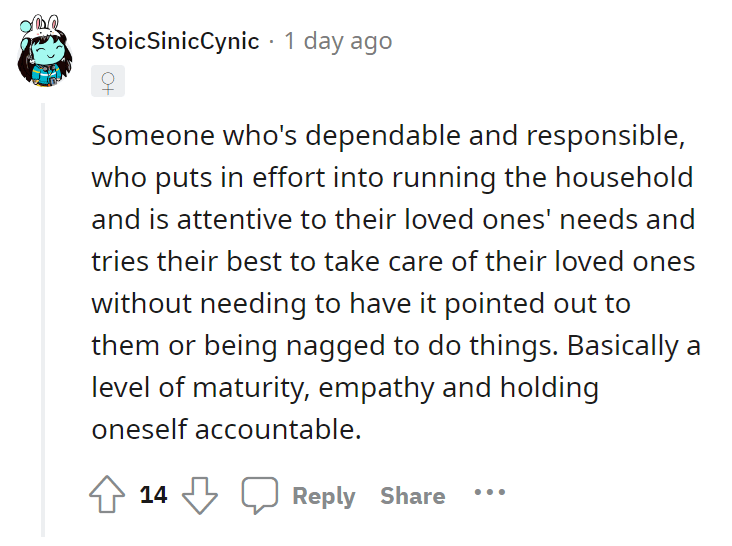Open StoicSinicCynic's profile via username
This screenshot has width=732, height=546.
click(x=175, y=41)
